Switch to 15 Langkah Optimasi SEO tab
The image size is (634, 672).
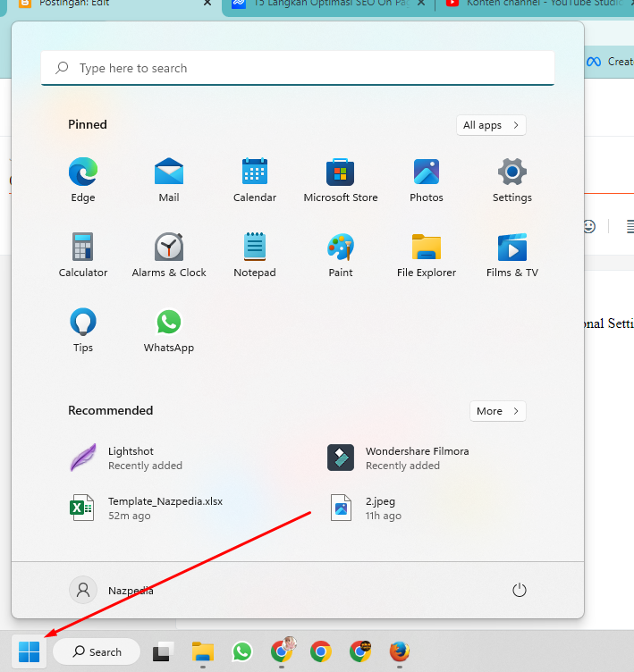tap(326, 5)
